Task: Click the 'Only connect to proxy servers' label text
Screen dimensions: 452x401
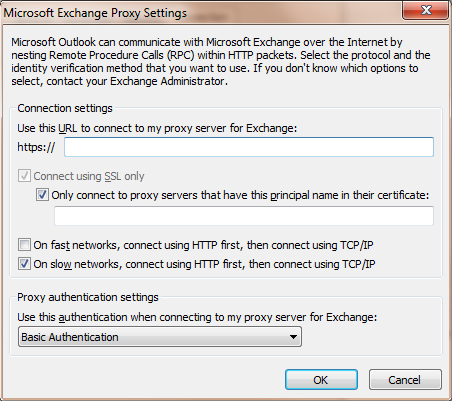Action: [x=240, y=195]
